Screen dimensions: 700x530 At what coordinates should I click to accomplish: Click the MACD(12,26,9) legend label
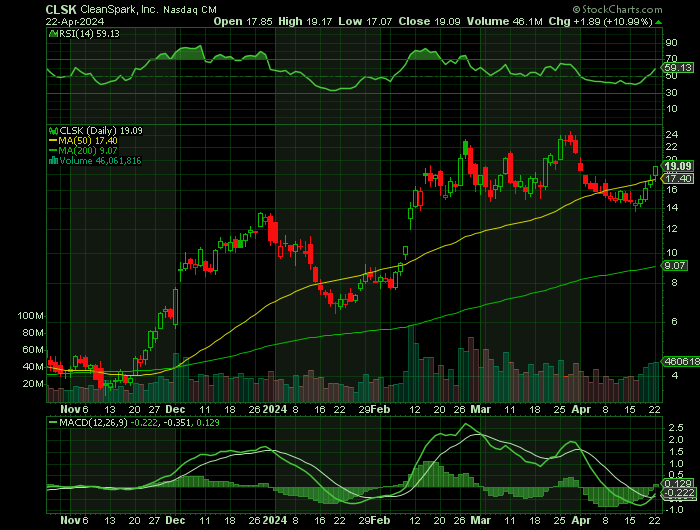tap(94, 422)
